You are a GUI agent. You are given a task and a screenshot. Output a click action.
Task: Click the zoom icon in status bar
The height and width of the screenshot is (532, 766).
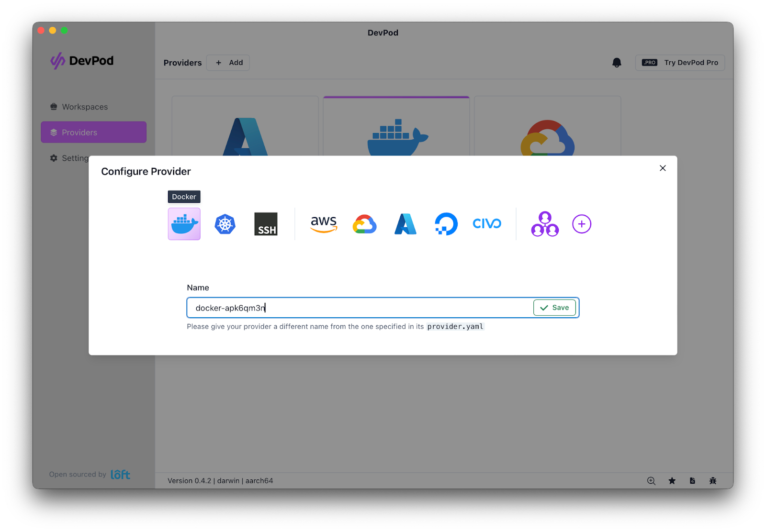tap(651, 481)
